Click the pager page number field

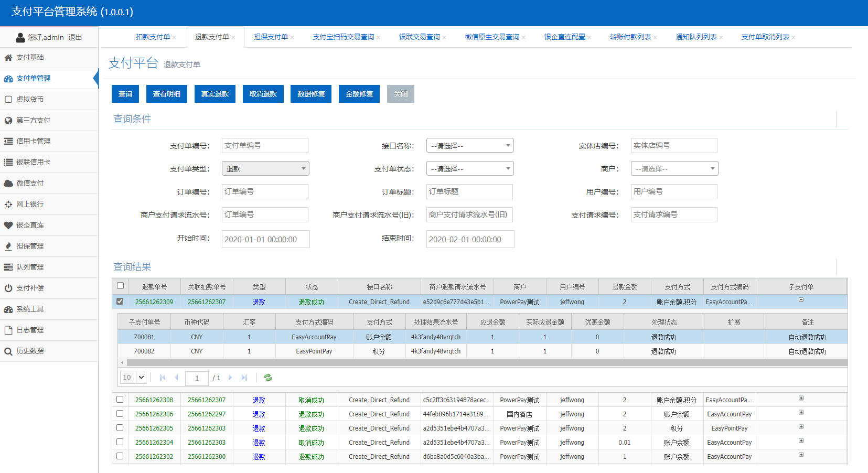[197, 378]
